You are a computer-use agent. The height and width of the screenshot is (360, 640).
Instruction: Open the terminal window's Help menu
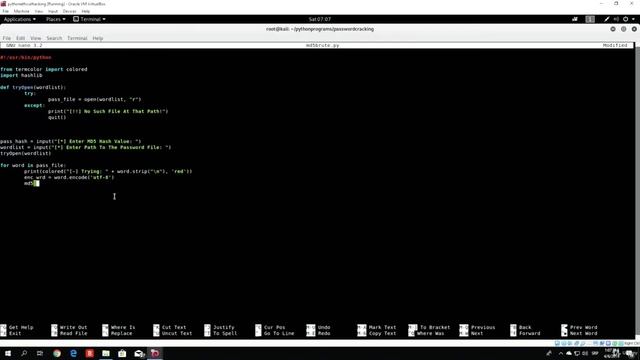(98, 38)
